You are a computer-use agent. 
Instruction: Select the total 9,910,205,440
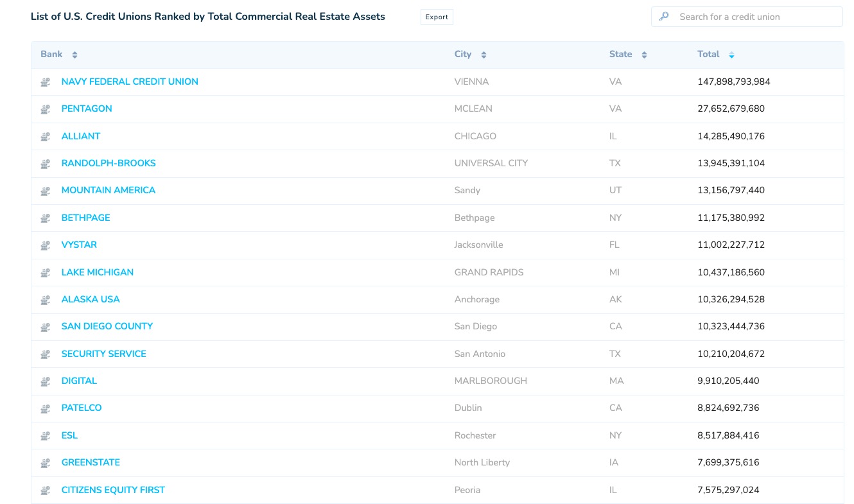[728, 381]
